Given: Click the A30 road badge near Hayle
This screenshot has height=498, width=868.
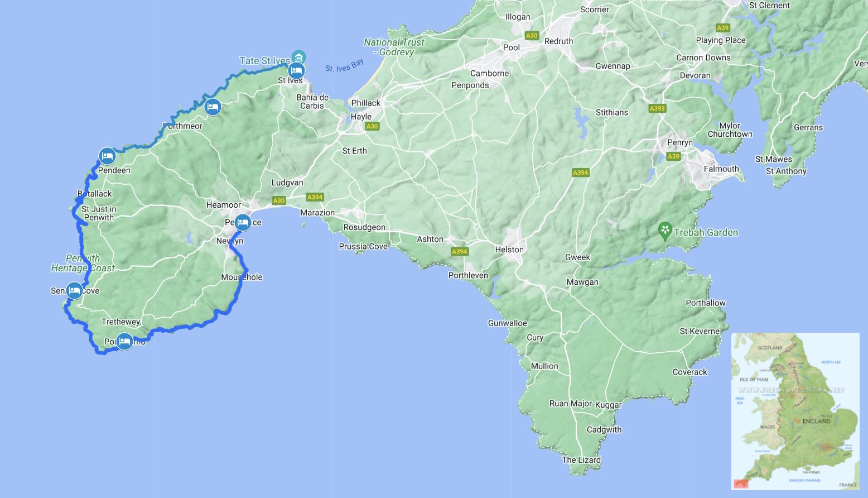Looking at the screenshot, I should 372,126.
